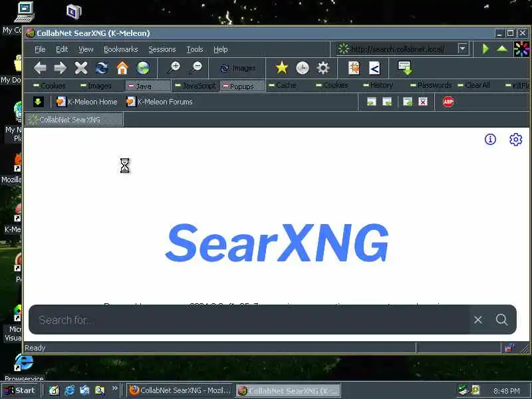Clear the search box with the X button
Screen dimensions: 532x399
478,320
